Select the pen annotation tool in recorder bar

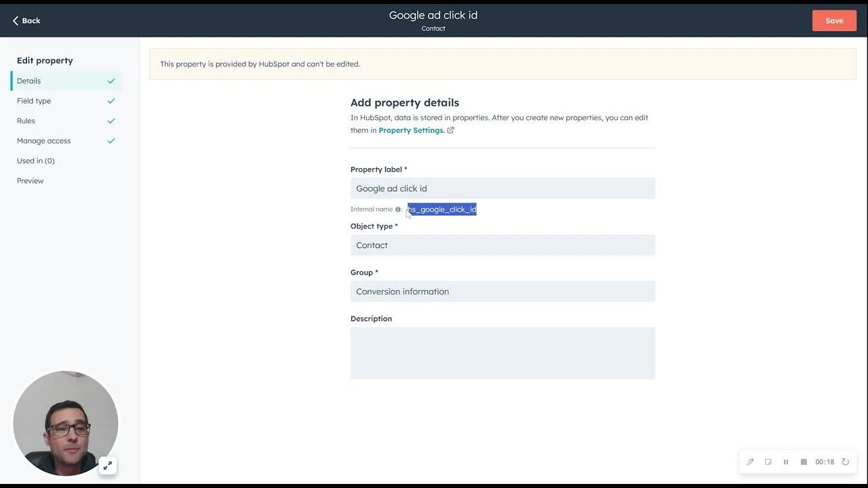coord(750,462)
